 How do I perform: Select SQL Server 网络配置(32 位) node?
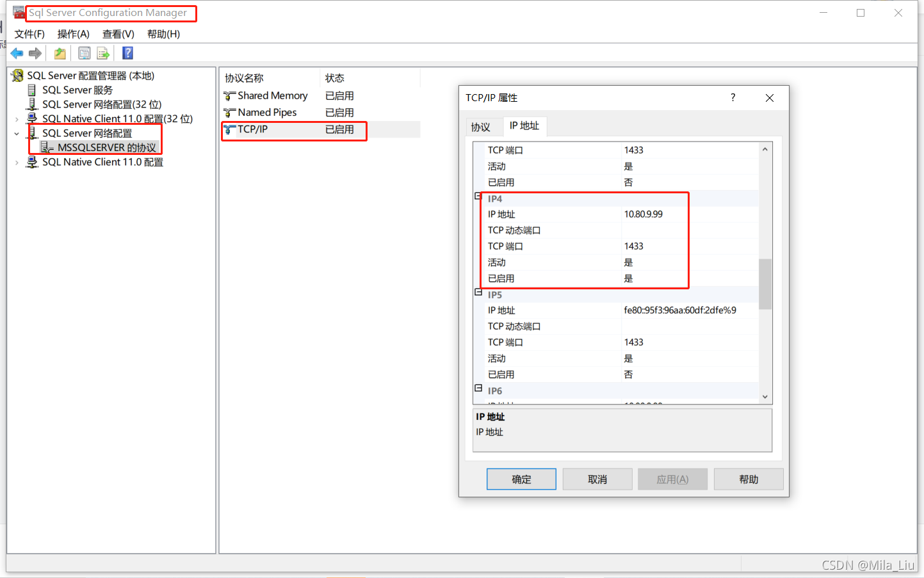(x=102, y=104)
